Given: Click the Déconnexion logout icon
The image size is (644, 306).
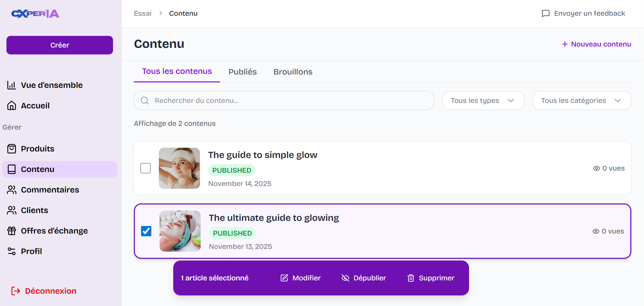Looking at the screenshot, I should point(16,291).
